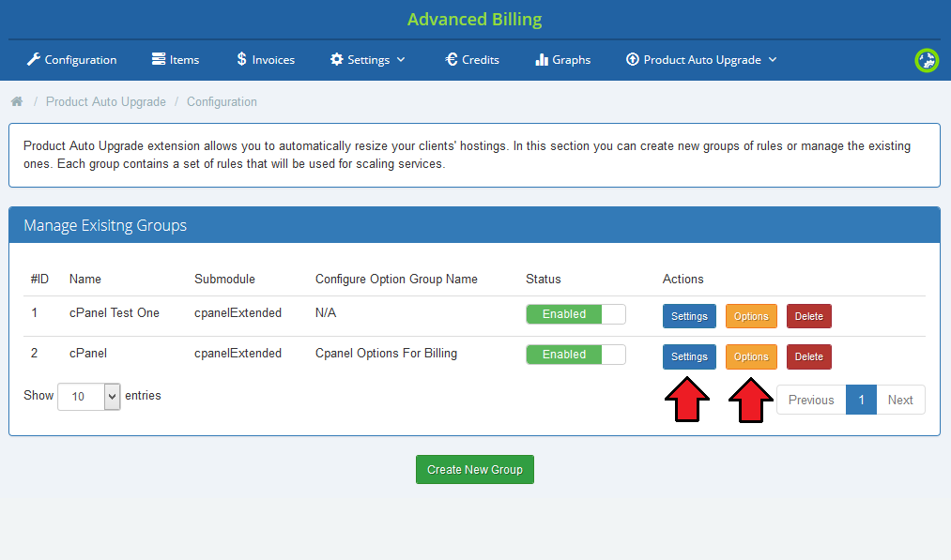951x560 pixels.
Task: Select 'cPanel Test One' name cell
Action: click(114, 312)
